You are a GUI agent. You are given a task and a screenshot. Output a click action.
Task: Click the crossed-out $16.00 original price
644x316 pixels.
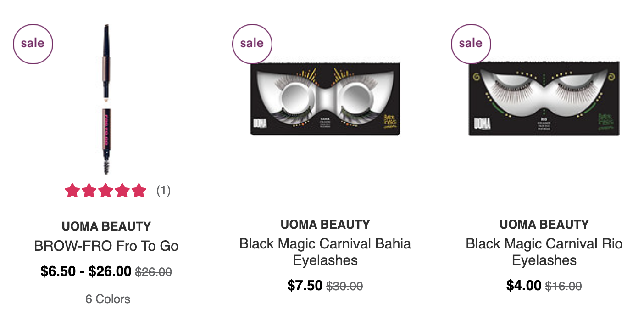(x=563, y=287)
